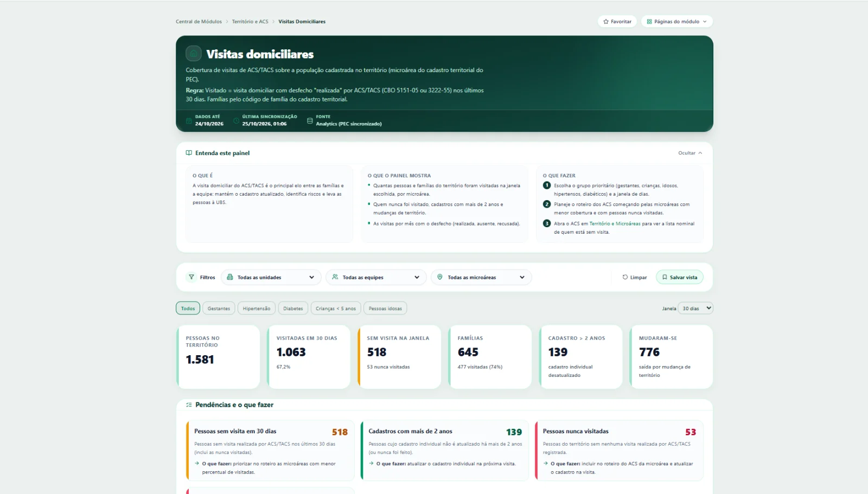The height and width of the screenshot is (494, 868).
Task: Collapse the panel with Ocultar
Action: [690, 153]
